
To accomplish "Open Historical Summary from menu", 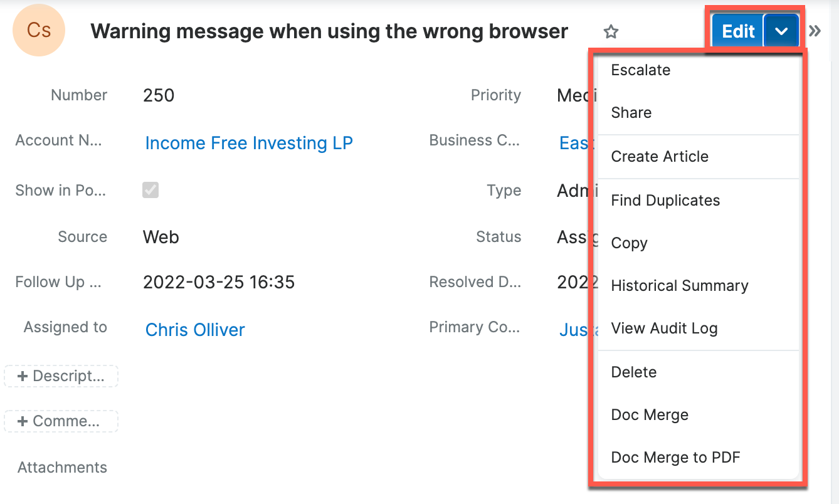I will click(680, 286).
